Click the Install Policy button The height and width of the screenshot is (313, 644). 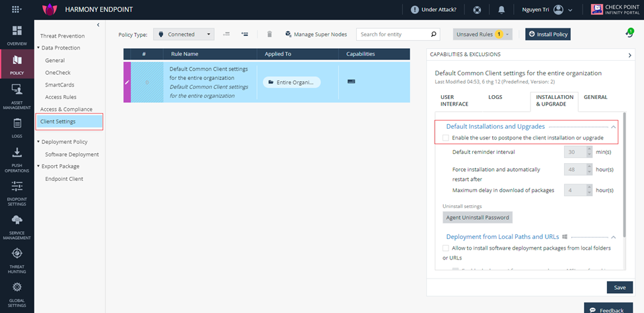548,34
